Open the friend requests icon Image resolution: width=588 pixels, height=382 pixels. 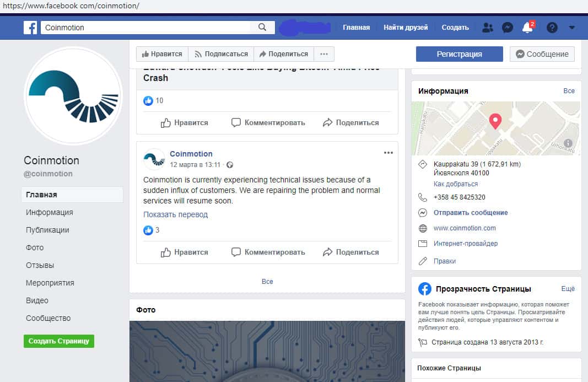pos(488,28)
